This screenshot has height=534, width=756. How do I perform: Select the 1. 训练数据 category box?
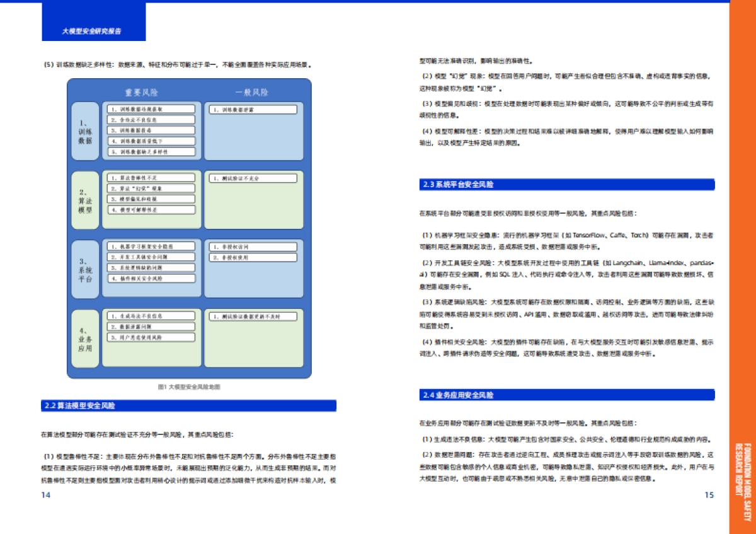pos(84,130)
